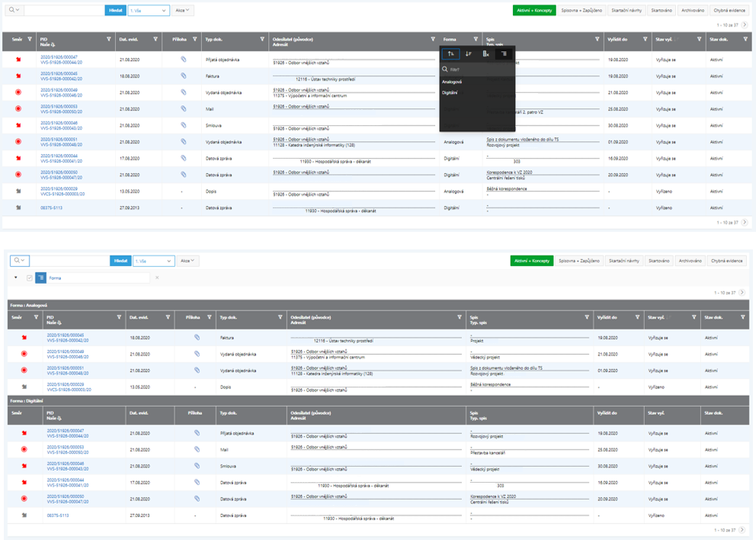Select the 'Aktivní + Koncepty' tab in the lower panel
This screenshot has width=756, height=540.
532,261
